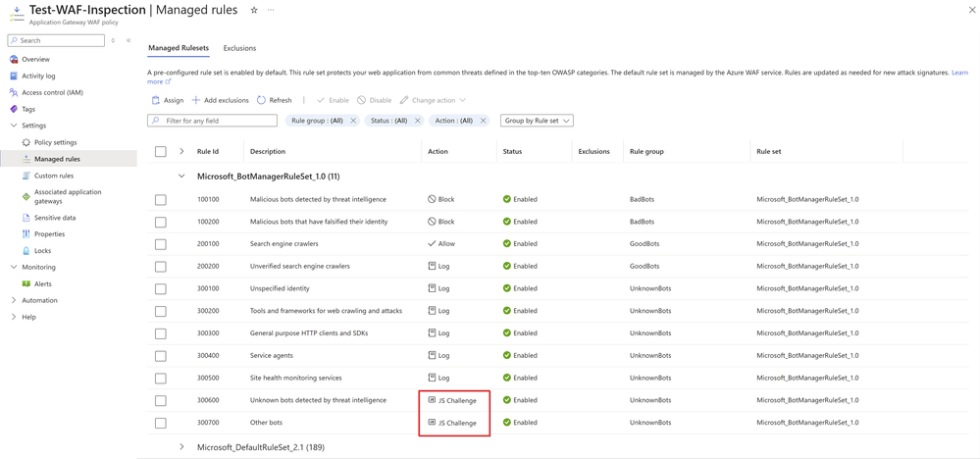The width and height of the screenshot is (980, 459).
Task: Open the Change action dropdown
Action: 434,100
